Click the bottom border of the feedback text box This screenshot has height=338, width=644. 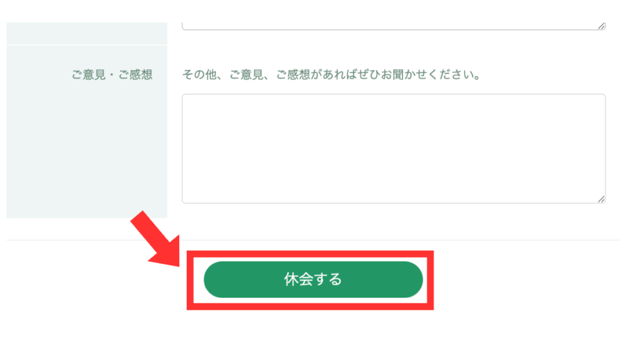coord(394,203)
